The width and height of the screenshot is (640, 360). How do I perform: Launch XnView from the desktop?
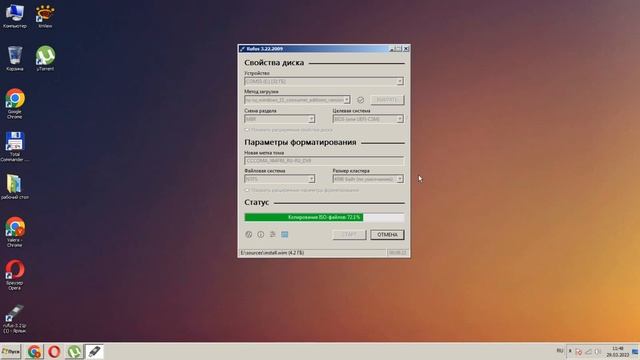pos(45,16)
